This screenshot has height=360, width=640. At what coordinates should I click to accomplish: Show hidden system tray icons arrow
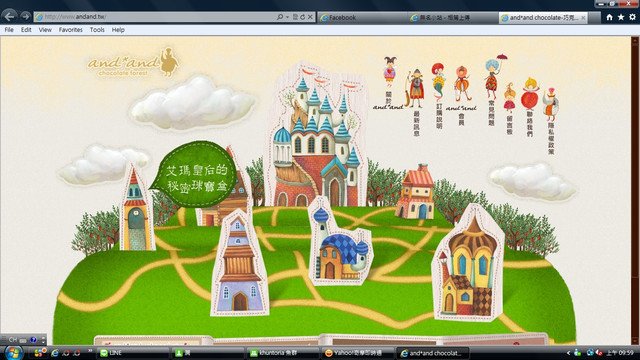pyautogui.click(x=568, y=353)
